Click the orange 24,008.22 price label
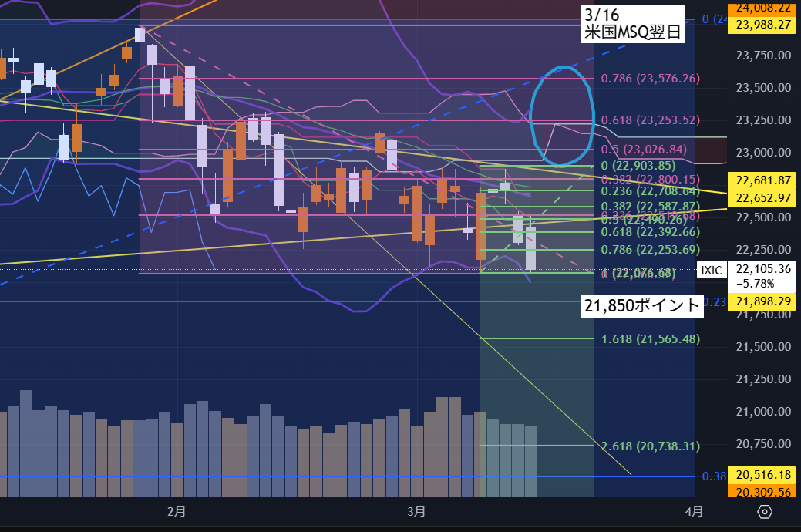The image size is (801, 532). 763,8
